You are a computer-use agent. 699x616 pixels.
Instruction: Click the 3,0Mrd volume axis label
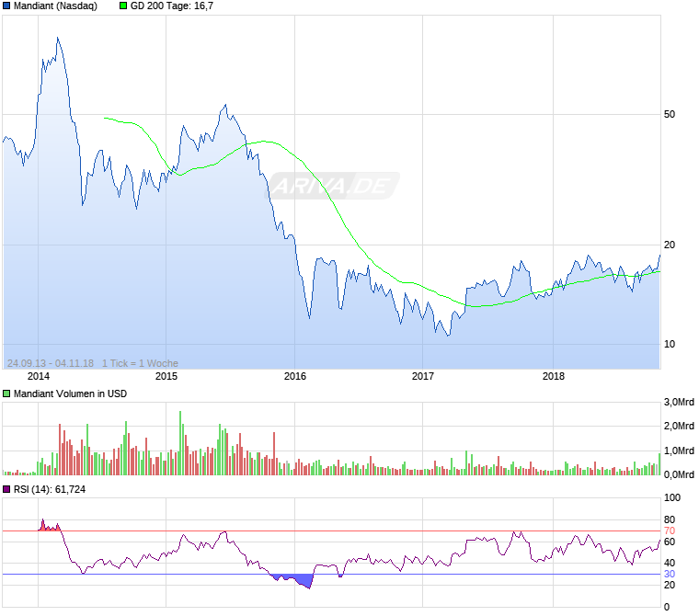[679, 402]
